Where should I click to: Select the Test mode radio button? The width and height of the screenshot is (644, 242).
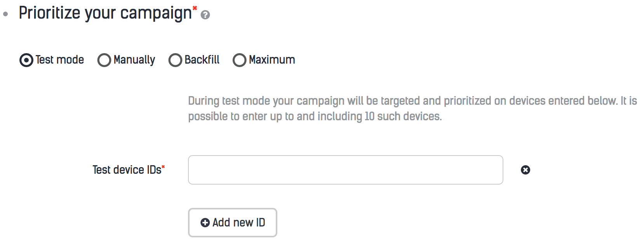pos(26,60)
